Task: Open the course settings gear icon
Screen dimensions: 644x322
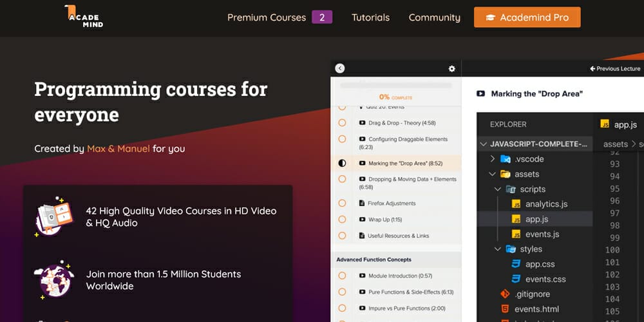Action: pyautogui.click(x=452, y=69)
